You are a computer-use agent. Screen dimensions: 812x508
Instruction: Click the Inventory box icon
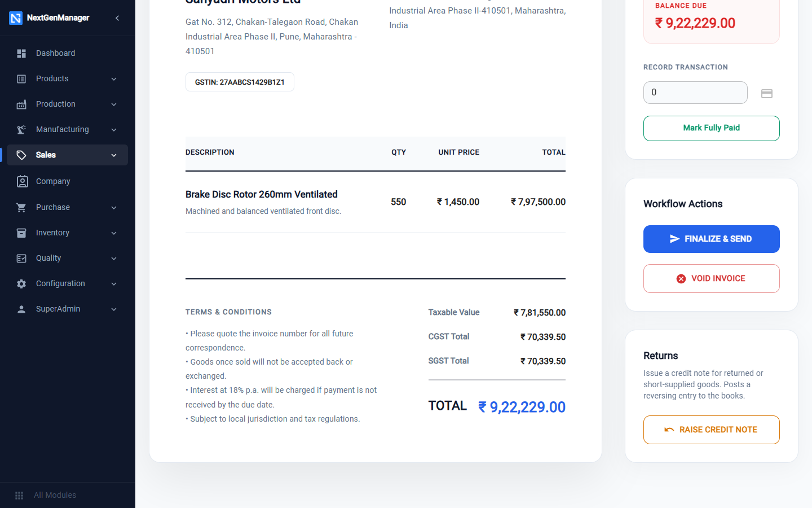(21, 233)
